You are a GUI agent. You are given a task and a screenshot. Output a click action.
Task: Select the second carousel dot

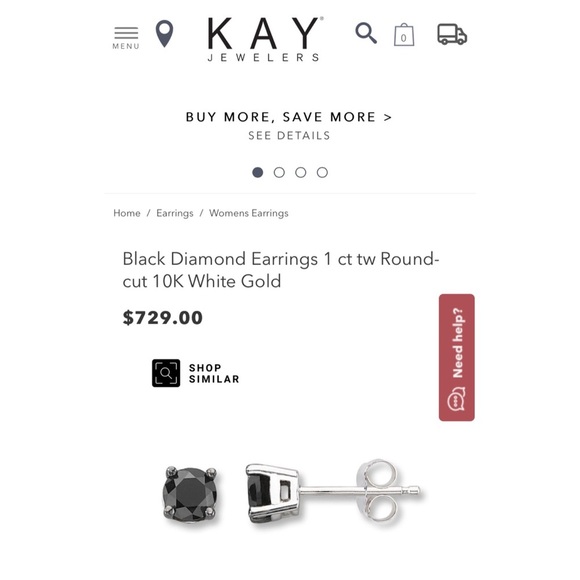coord(279,172)
